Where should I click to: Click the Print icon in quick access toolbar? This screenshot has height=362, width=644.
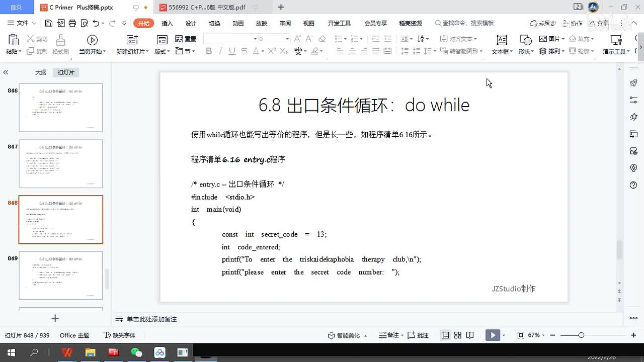pyautogui.click(x=72, y=23)
